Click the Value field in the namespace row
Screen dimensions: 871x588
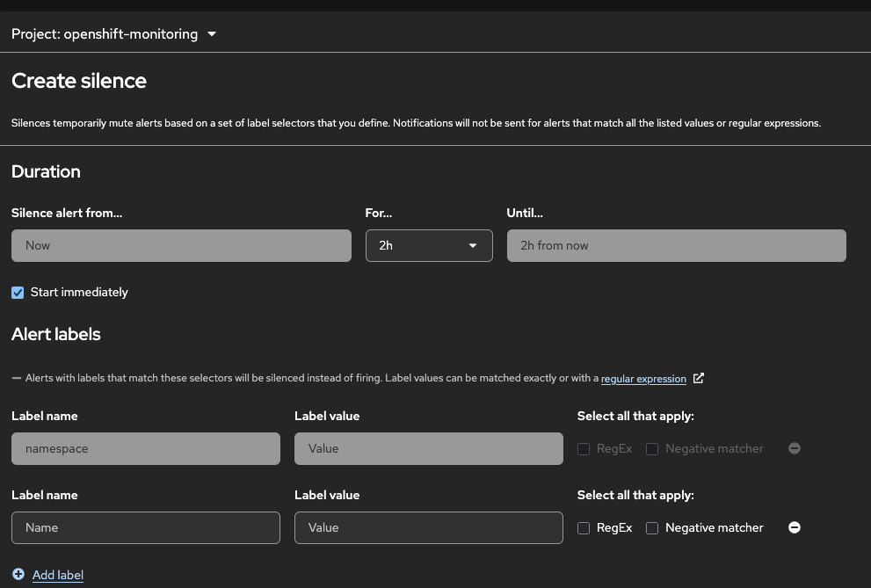pyautogui.click(x=428, y=448)
